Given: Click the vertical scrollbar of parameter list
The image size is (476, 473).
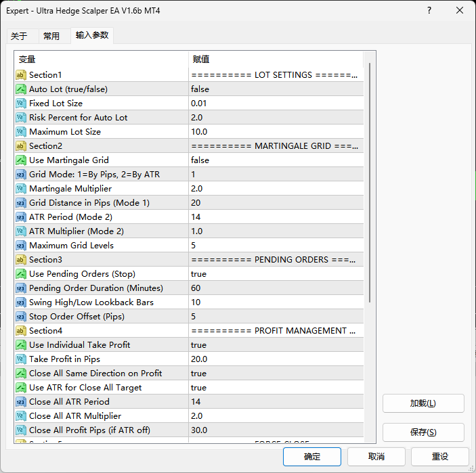Looking at the screenshot, I should coord(370,203).
